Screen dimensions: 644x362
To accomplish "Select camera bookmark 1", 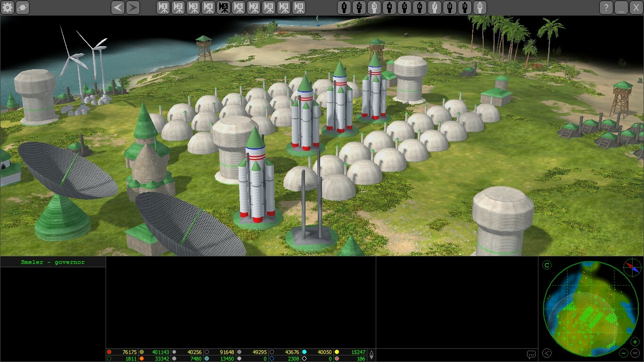I will [x=163, y=8].
